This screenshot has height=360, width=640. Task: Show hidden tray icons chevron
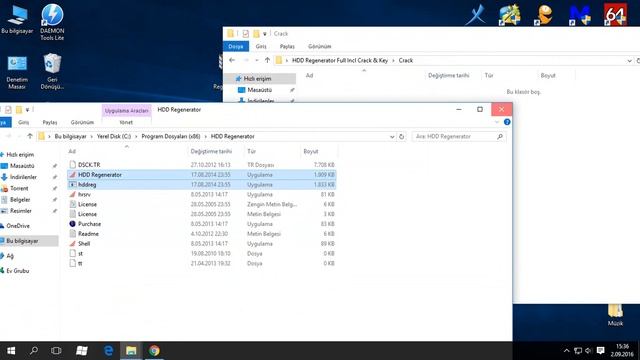[x=567, y=351]
